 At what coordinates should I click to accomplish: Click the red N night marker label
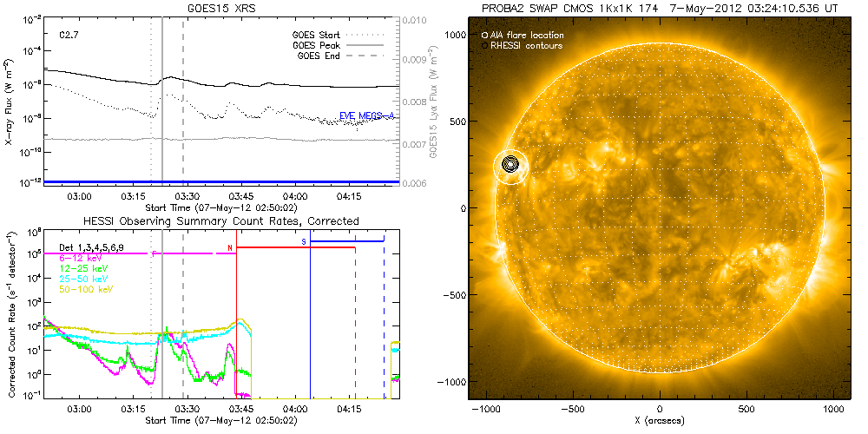click(230, 247)
